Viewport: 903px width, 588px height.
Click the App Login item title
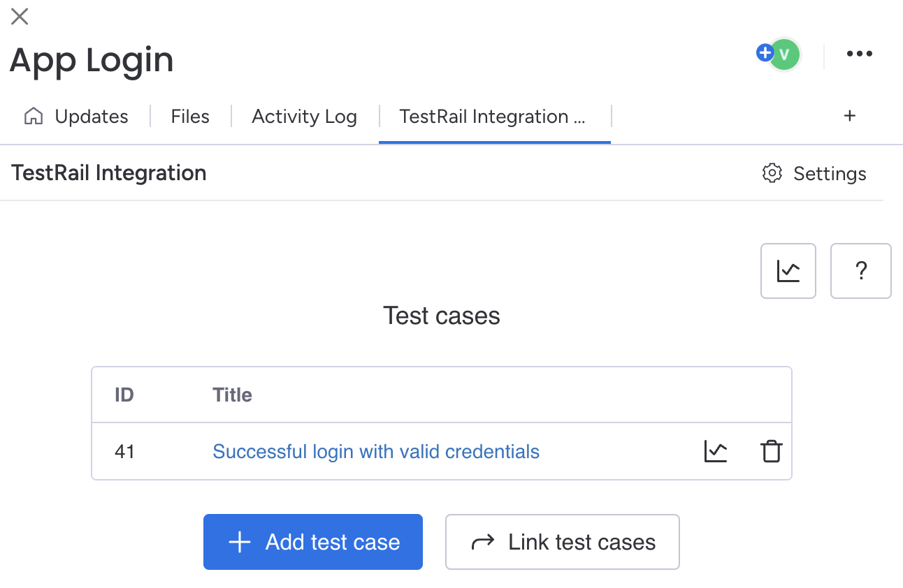click(x=92, y=60)
